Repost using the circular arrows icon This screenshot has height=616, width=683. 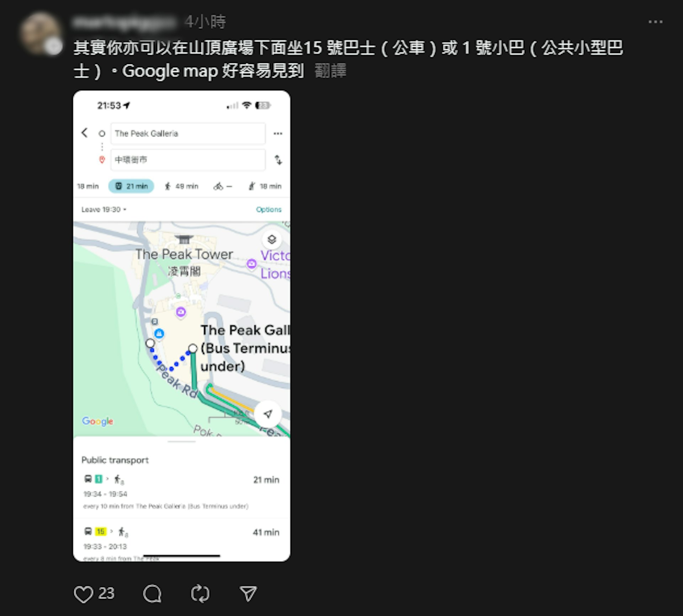coord(200,594)
